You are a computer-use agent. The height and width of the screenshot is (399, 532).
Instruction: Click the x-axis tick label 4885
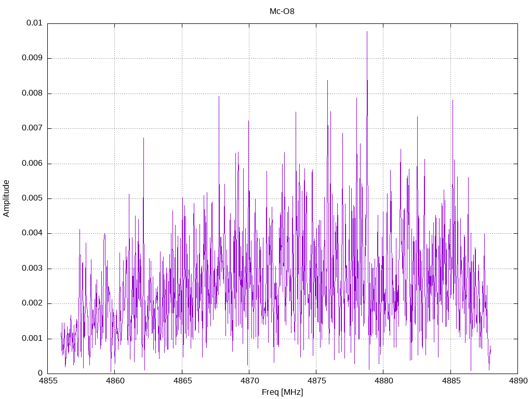(x=450, y=381)
